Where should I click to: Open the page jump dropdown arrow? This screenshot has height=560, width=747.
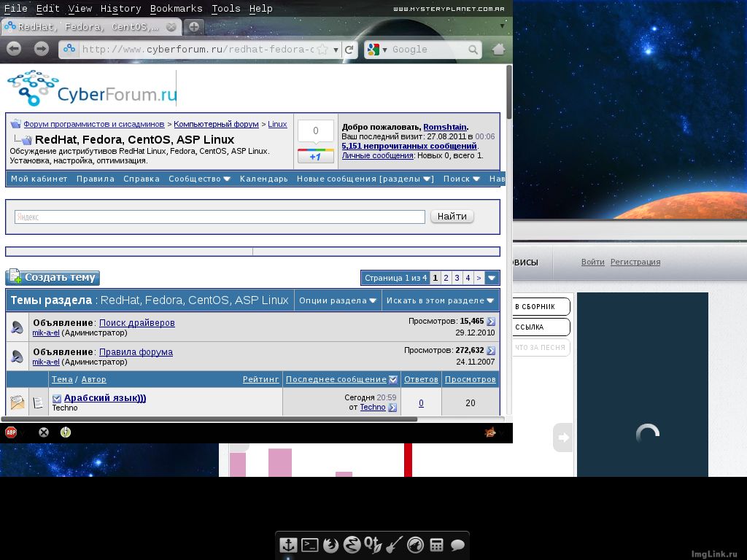click(492, 278)
